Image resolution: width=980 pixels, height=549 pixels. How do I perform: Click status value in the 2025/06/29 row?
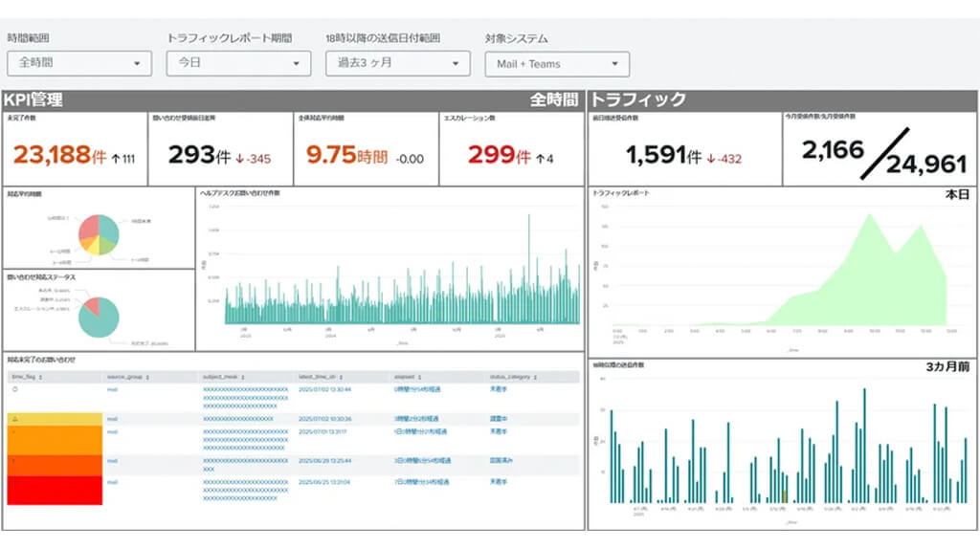pos(501,461)
